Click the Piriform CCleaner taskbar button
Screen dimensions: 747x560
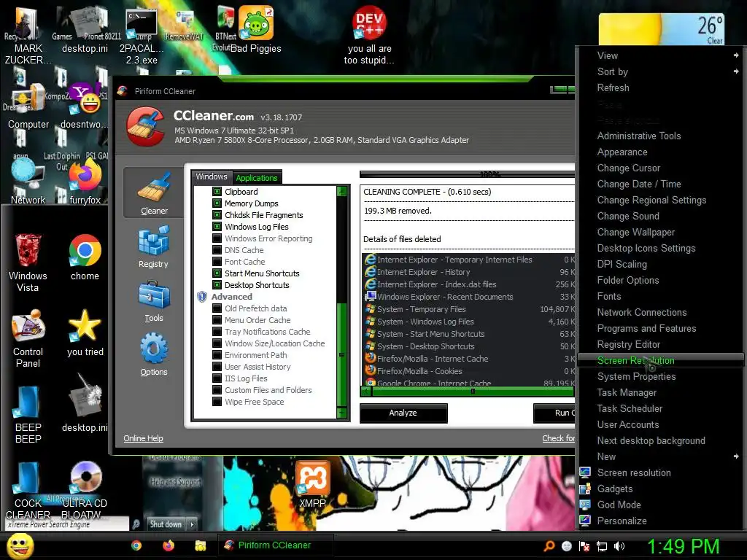coord(275,545)
